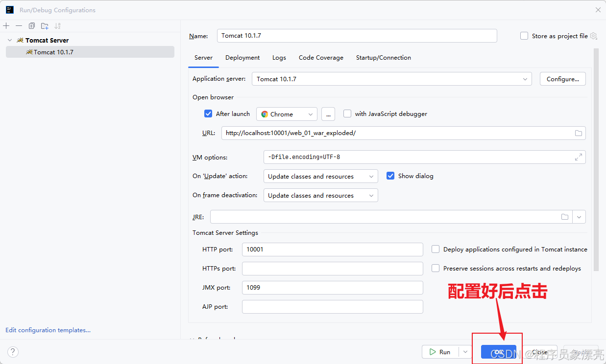Click the JMX port field
The height and width of the screenshot is (364, 606).
332,287
